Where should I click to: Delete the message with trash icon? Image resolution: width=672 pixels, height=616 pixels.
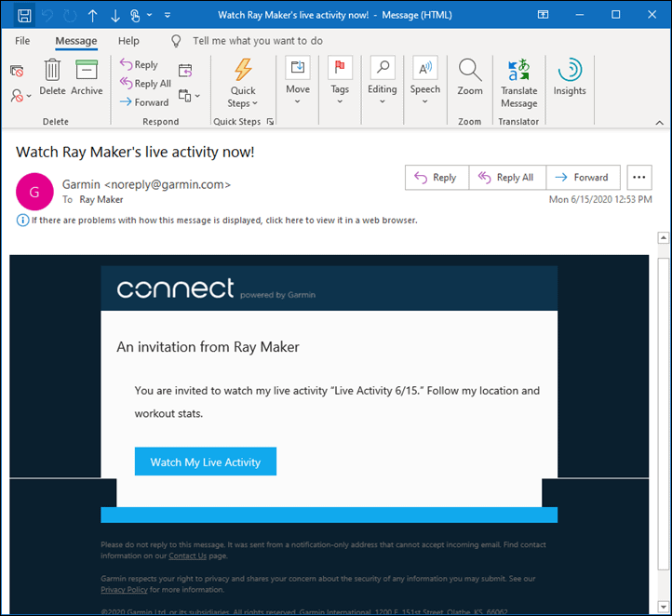tap(52, 77)
